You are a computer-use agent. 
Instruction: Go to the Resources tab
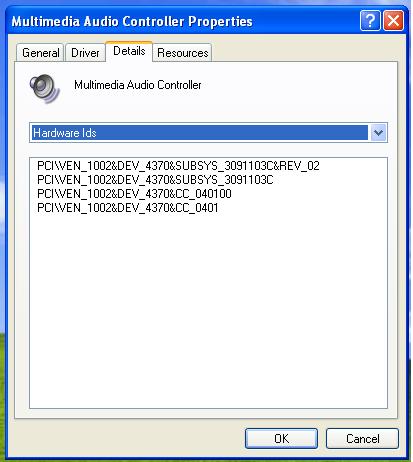click(x=182, y=53)
